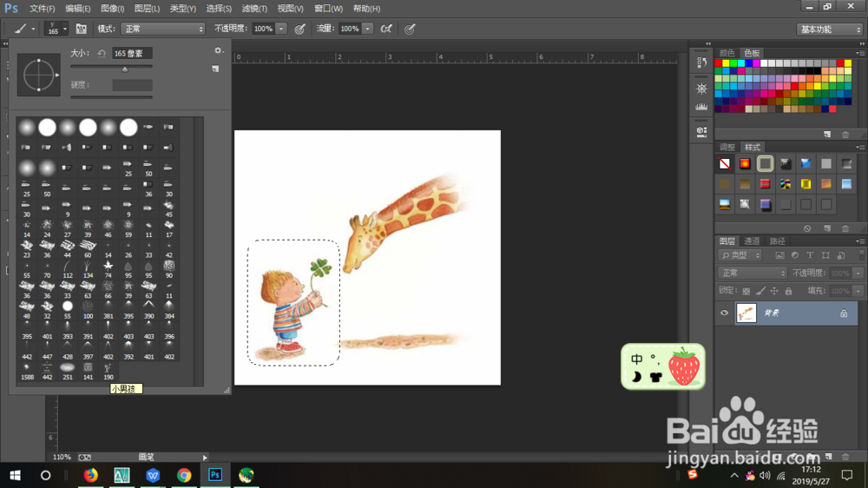Select the 190 brush preset
The width and height of the screenshot is (868, 488).
click(x=108, y=371)
